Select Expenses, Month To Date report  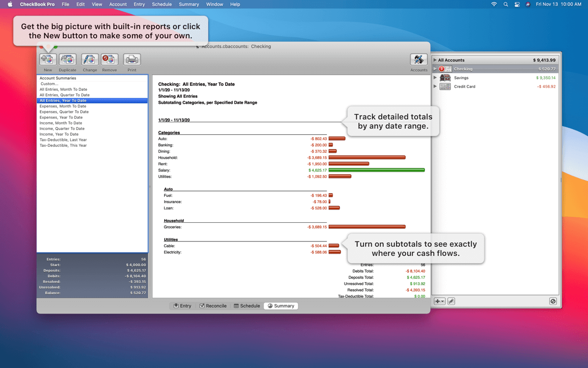[92, 106]
